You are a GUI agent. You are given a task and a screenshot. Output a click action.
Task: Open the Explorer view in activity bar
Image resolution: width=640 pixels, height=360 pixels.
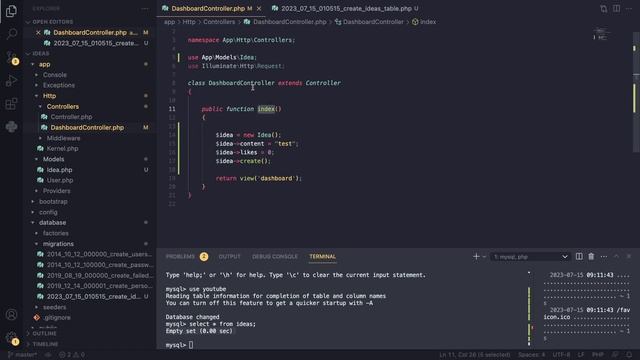11,11
